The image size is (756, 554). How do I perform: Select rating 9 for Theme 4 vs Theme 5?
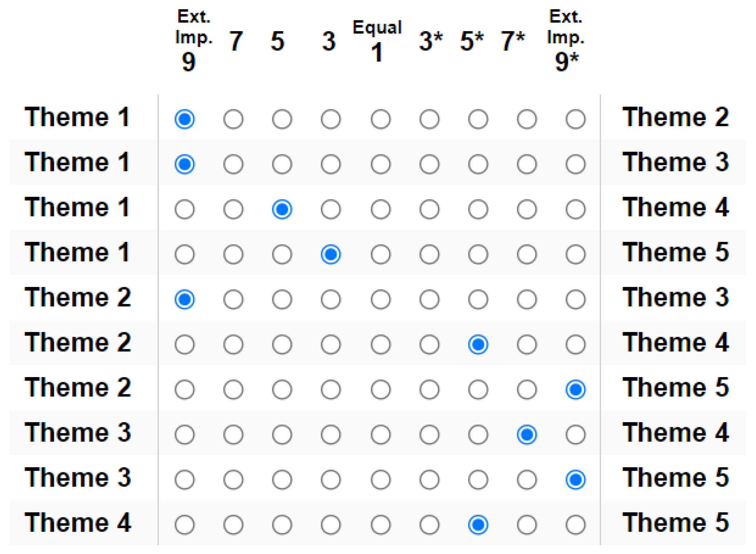[x=185, y=525]
